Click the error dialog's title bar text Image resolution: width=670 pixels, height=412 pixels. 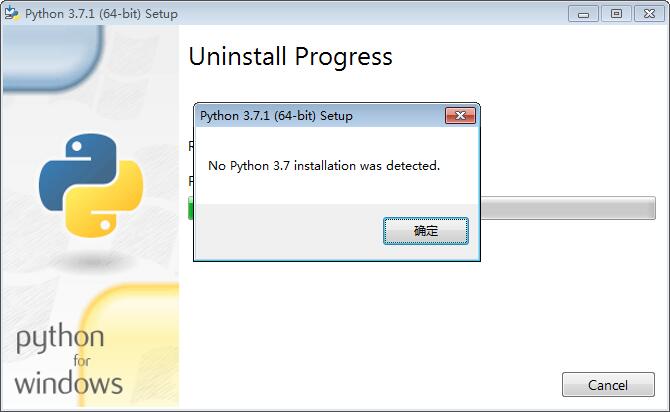tap(276, 116)
